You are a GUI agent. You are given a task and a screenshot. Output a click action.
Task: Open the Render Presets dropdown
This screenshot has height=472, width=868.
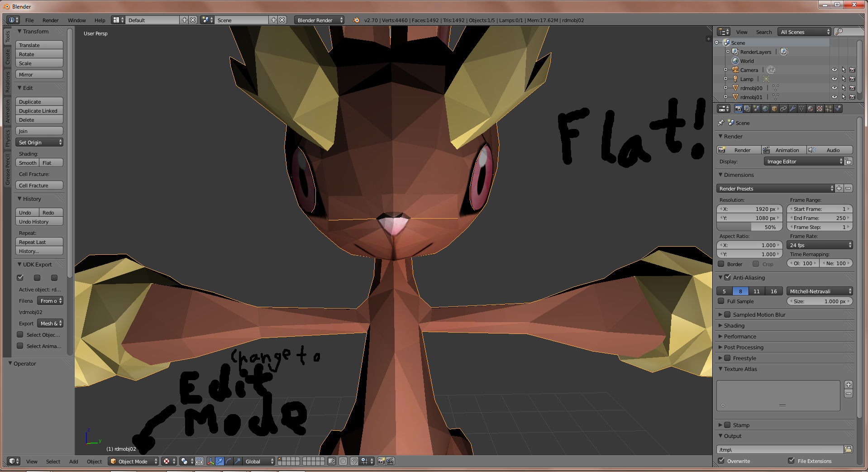click(x=775, y=188)
